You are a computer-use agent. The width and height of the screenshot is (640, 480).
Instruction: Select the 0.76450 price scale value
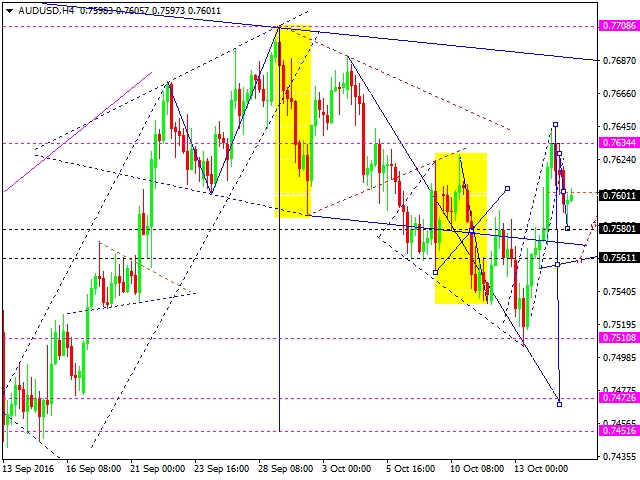point(620,127)
